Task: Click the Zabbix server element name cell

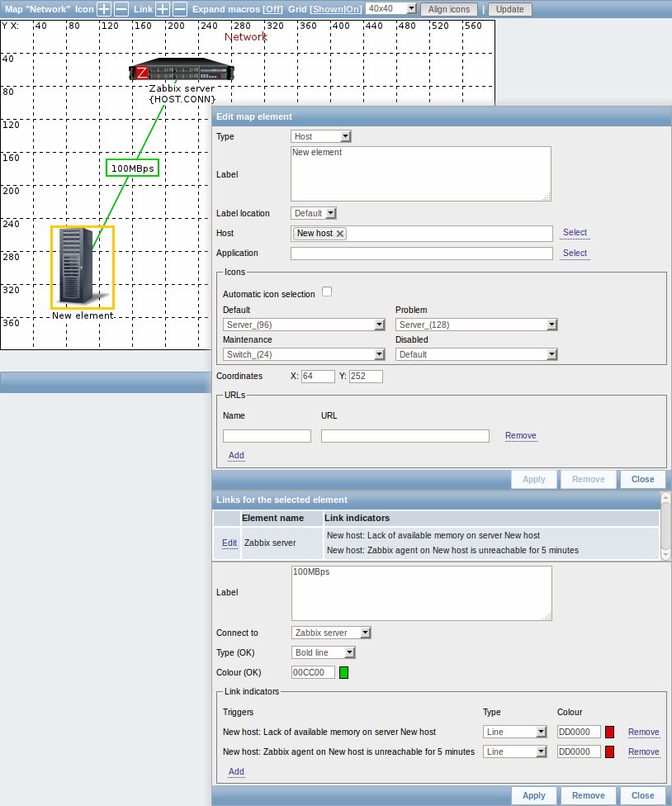Action: [x=282, y=543]
